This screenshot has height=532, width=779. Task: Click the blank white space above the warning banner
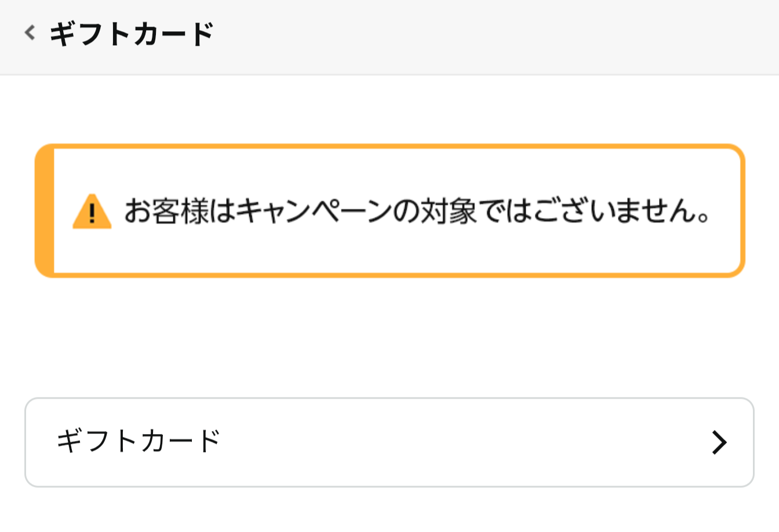388,110
